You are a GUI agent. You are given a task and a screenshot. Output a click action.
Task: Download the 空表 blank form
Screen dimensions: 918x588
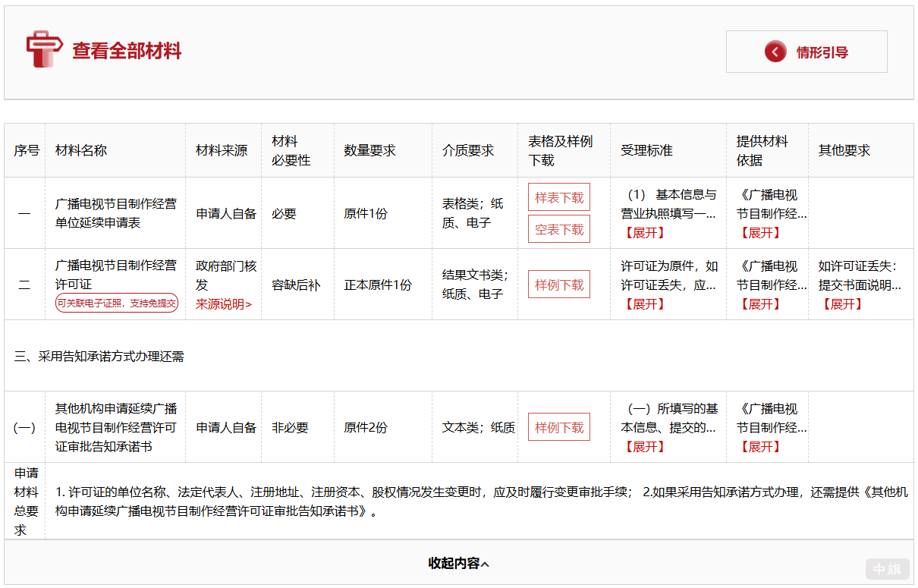click(559, 228)
